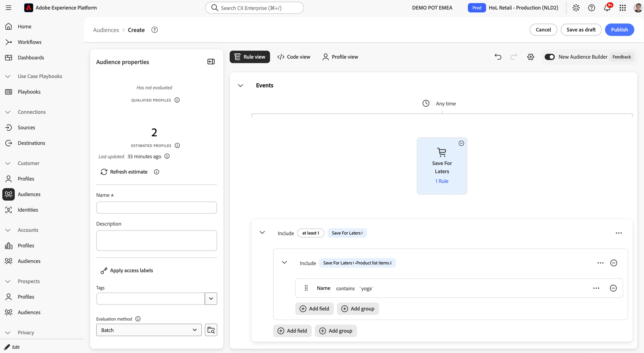Open the help question mark in header
Viewport: 644px width, 353px height.
click(591, 8)
